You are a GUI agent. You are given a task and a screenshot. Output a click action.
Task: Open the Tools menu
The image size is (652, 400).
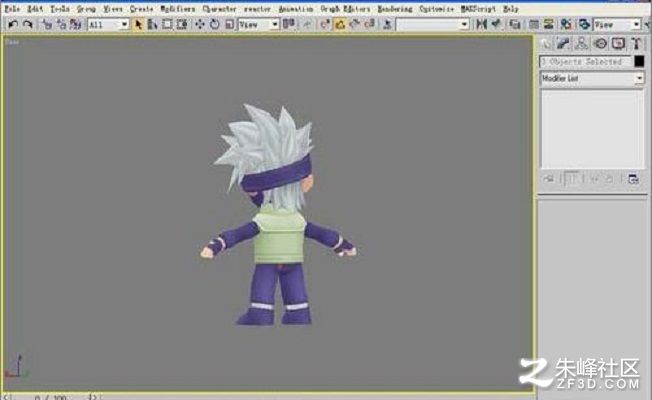(x=59, y=9)
